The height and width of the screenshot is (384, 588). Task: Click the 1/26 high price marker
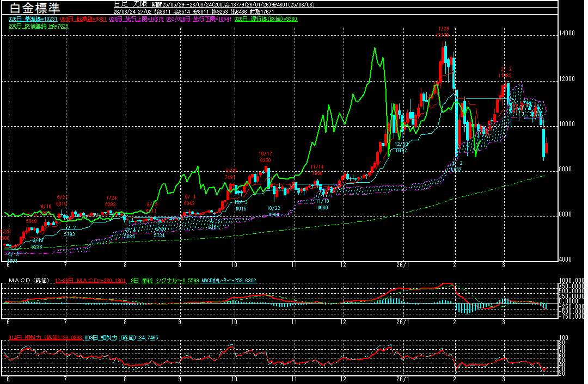pyautogui.click(x=443, y=32)
